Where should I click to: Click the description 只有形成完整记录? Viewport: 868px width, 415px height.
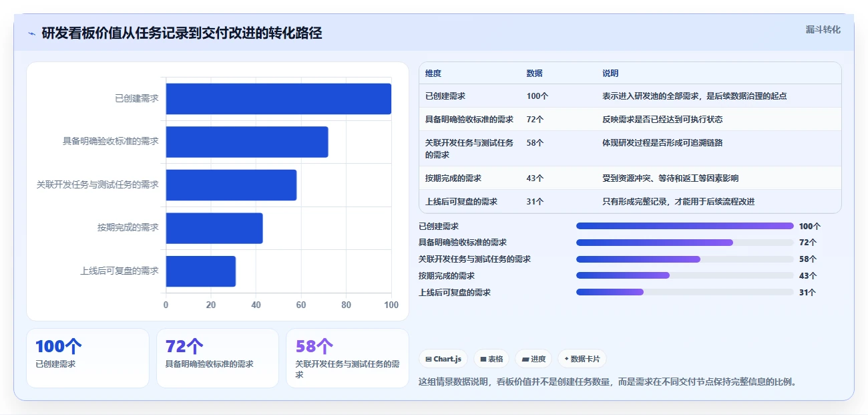click(678, 201)
